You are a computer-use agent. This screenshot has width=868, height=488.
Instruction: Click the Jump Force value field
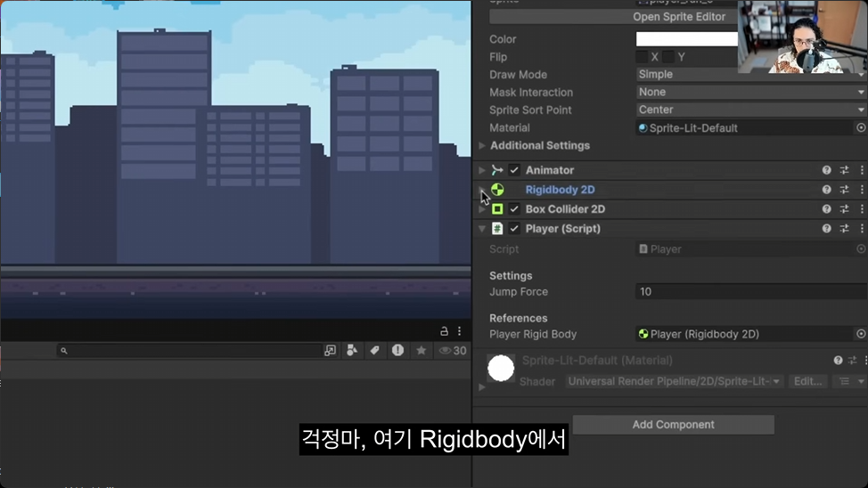[x=751, y=291]
